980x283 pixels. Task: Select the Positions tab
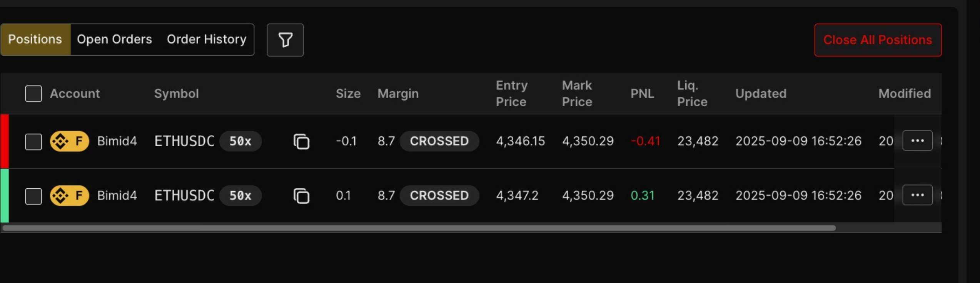click(x=35, y=39)
